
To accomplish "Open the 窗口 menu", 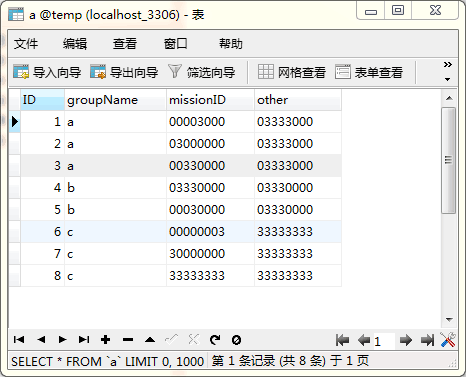I will (x=175, y=44).
